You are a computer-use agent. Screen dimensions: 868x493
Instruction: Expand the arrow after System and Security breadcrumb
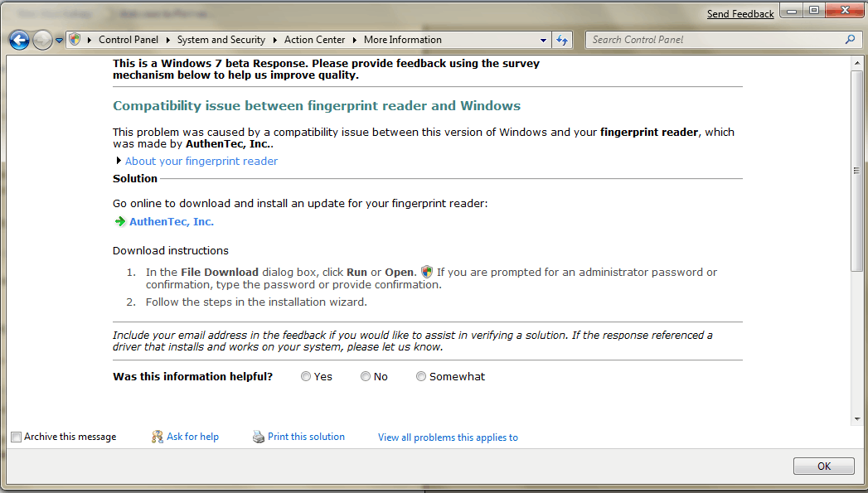pyautogui.click(x=274, y=40)
